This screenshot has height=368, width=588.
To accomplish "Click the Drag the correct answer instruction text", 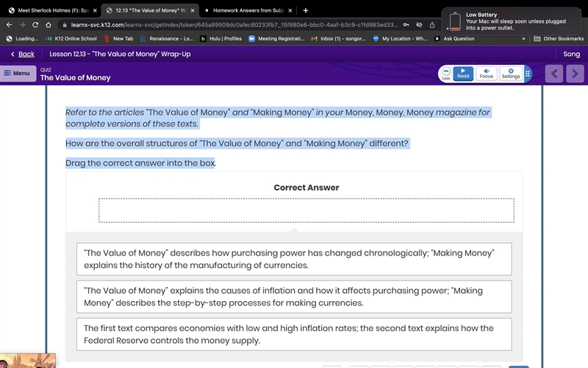I will coord(140,163).
